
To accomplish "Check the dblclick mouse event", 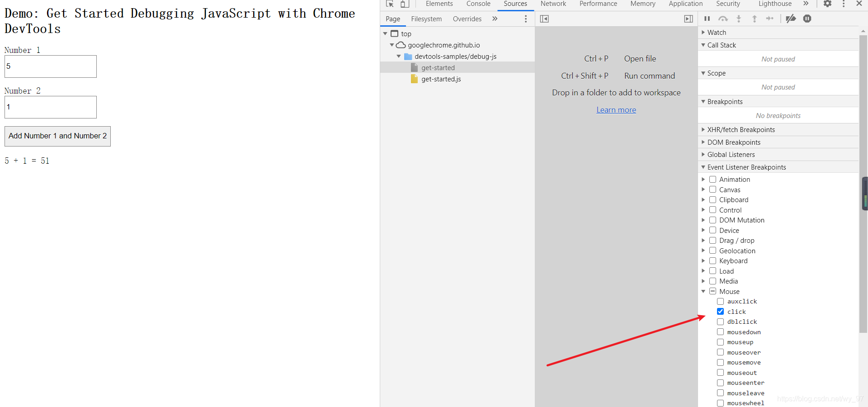I will pyautogui.click(x=721, y=322).
